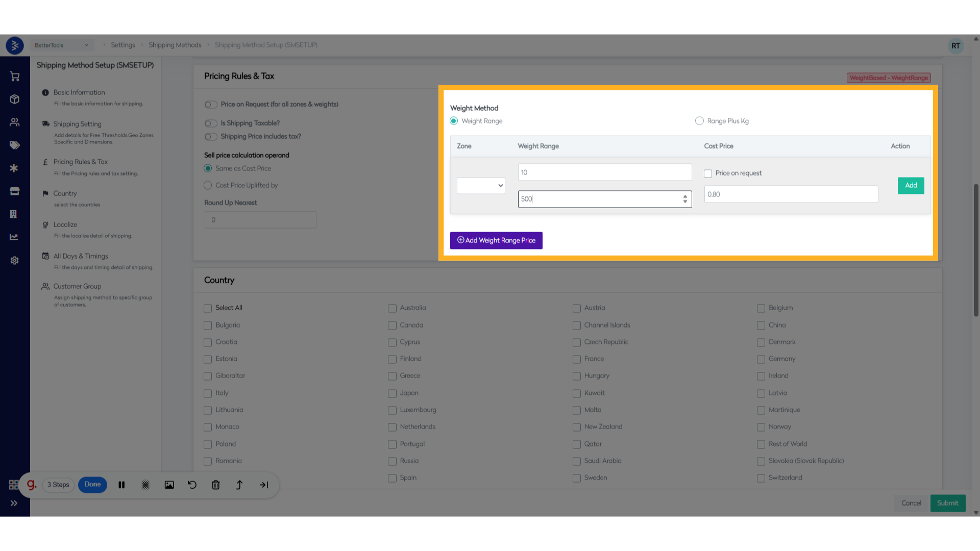Expand the sidebar with double-chevron icon
980x551 pixels.
tap(14, 503)
